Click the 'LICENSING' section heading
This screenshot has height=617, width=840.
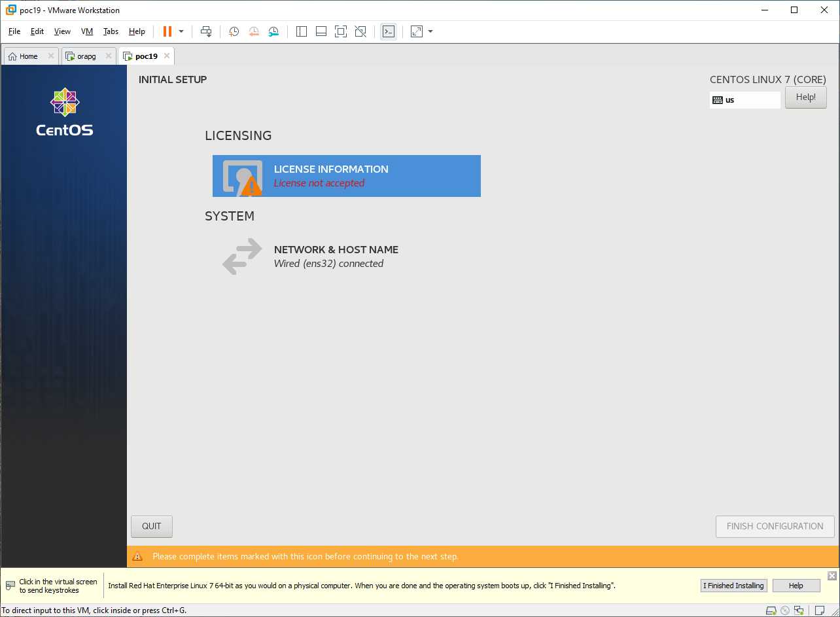(238, 135)
